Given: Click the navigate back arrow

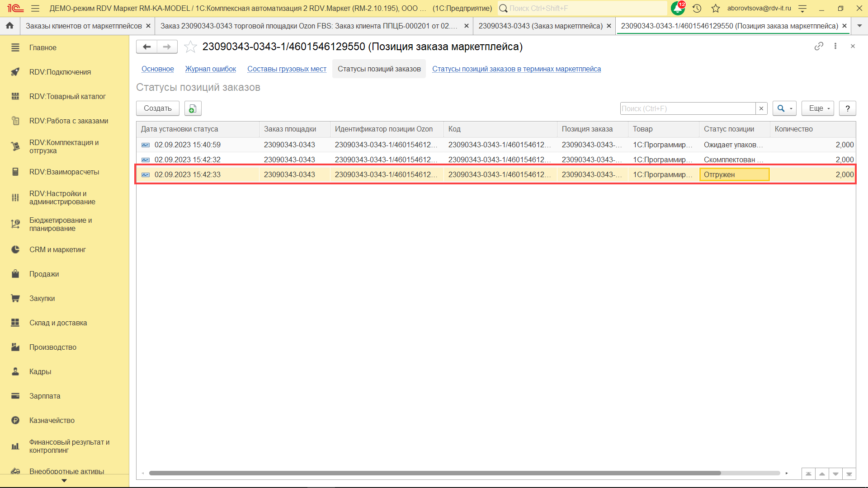Looking at the screenshot, I should click(146, 47).
